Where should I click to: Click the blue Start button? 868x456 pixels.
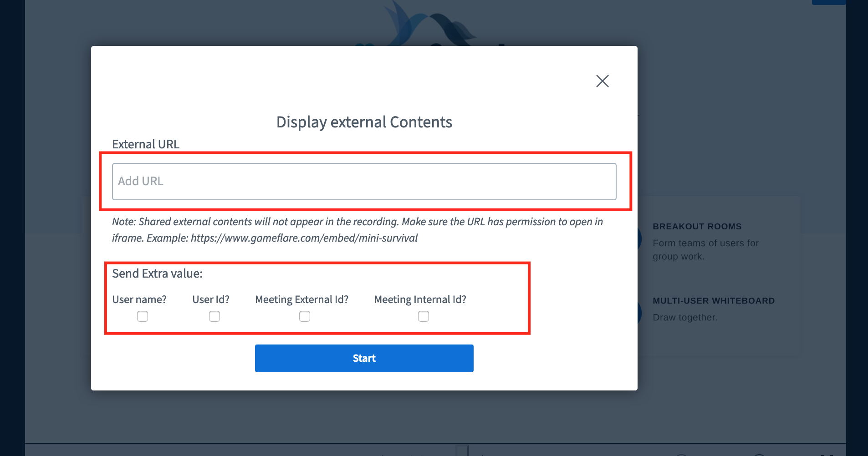point(364,358)
